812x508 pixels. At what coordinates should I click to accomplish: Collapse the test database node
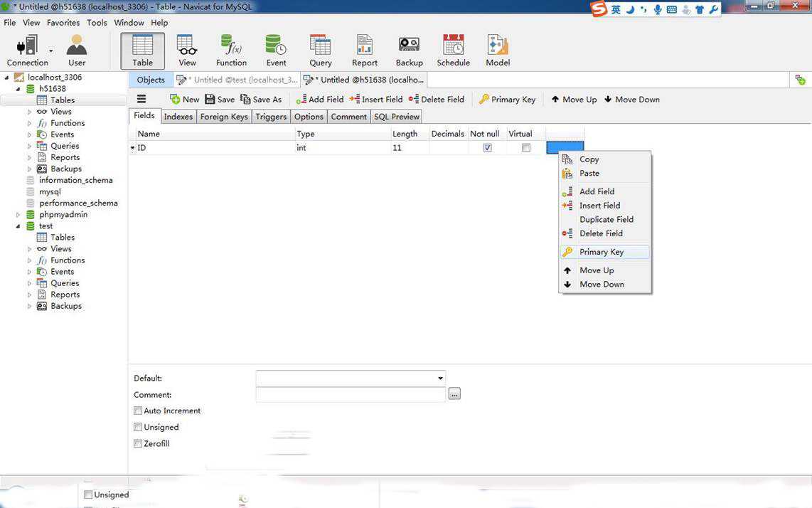point(18,226)
